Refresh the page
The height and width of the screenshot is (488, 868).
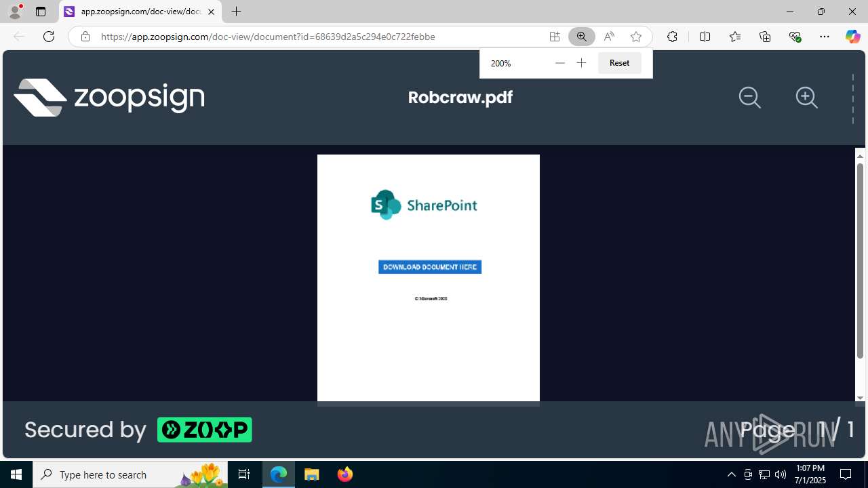coord(49,37)
